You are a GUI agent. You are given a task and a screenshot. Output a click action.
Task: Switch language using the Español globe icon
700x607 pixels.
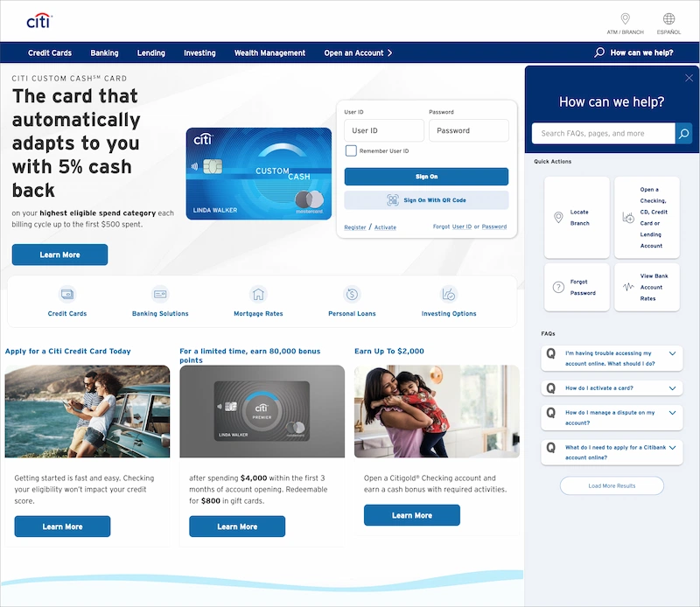(x=668, y=18)
